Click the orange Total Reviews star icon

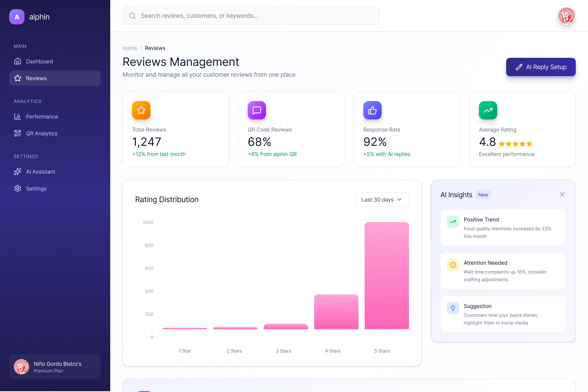click(x=141, y=110)
